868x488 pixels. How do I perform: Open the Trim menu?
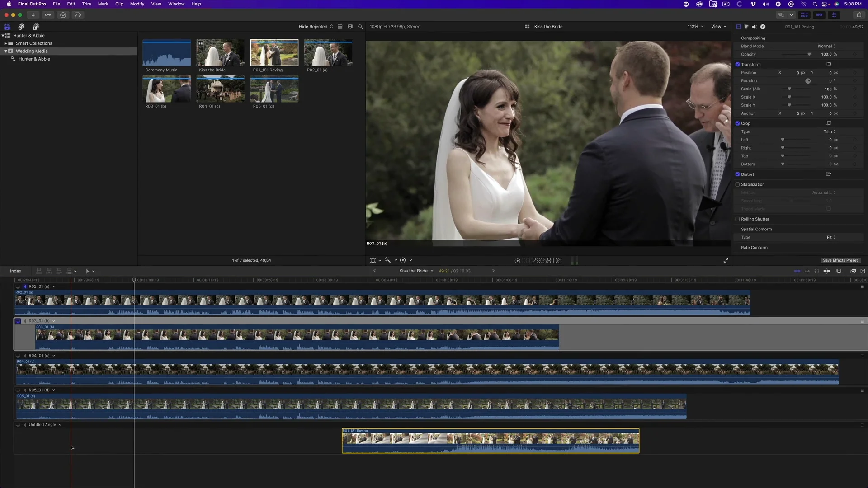(86, 4)
